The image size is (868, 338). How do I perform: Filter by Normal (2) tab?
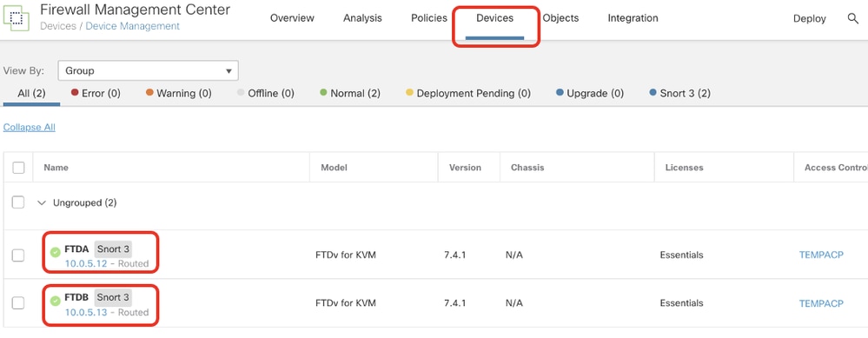coord(350,94)
